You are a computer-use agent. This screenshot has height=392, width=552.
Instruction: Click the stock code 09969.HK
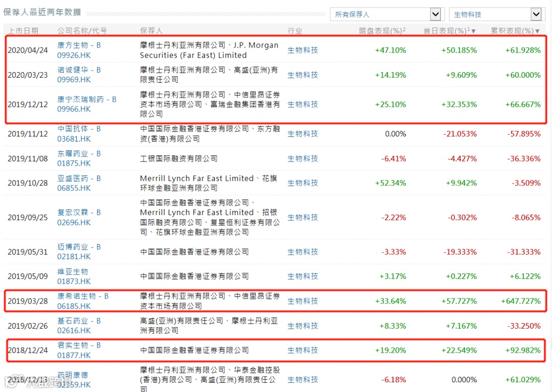[x=74, y=80]
